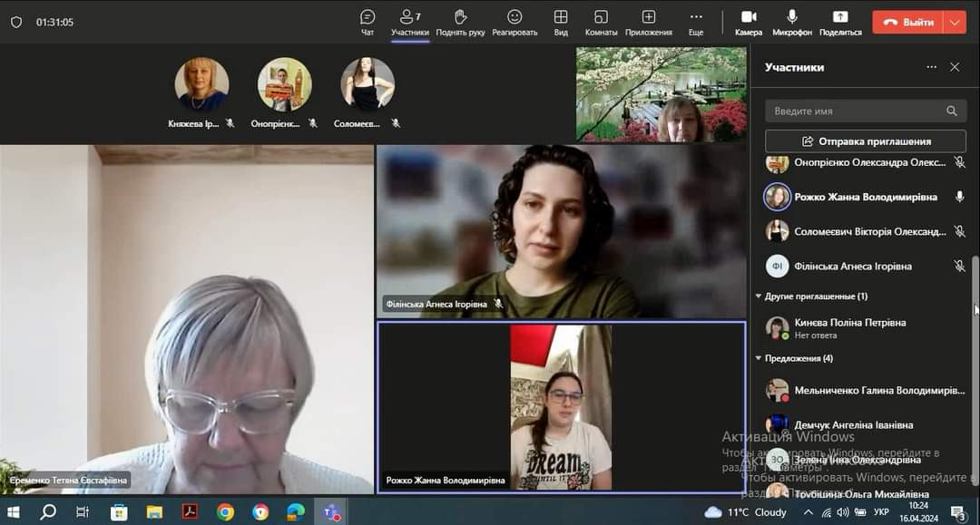
Task: Click muted mic icon beside Княжева name
Action: coord(230,123)
